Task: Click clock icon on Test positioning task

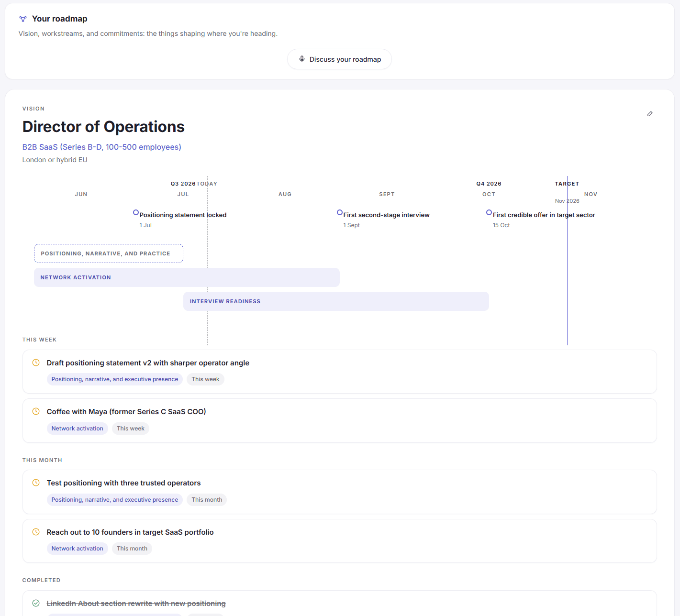Action: 36,483
